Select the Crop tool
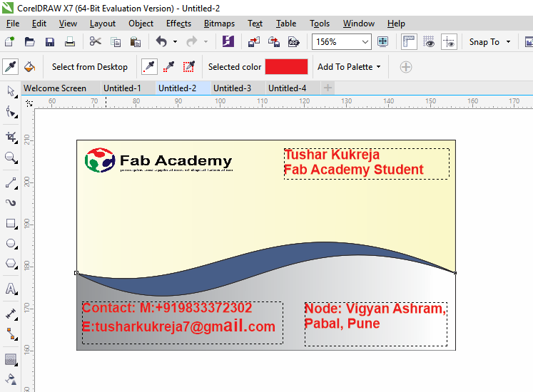The image size is (533, 392). [11, 138]
